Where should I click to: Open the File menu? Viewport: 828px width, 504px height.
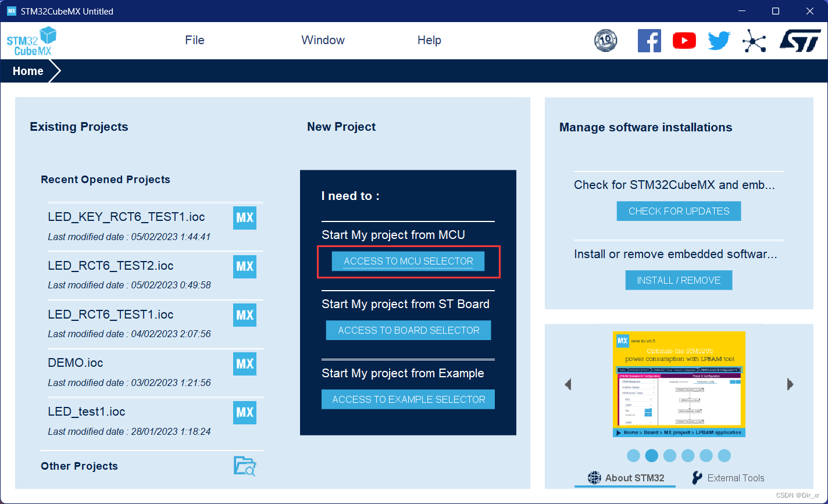tap(195, 40)
